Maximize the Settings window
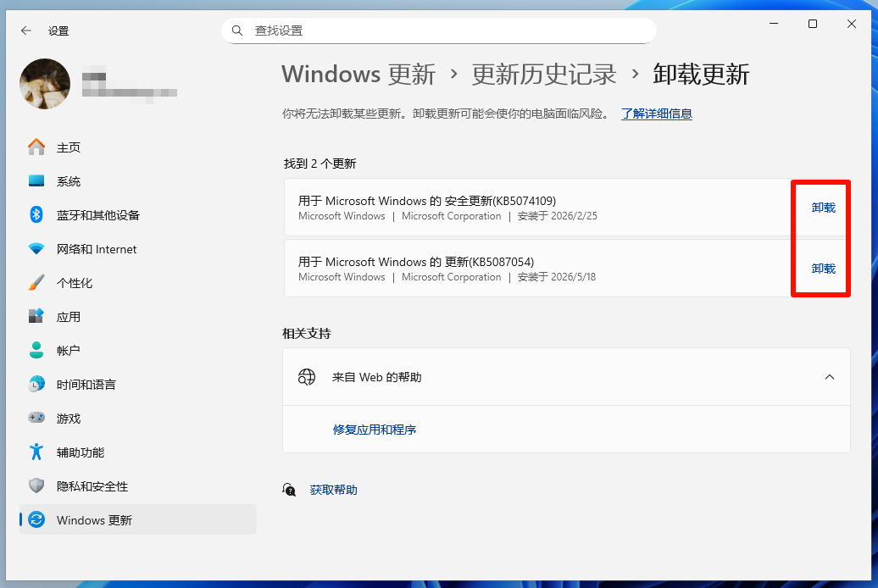The height and width of the screenshot is (588, 878). click(813, 24)
